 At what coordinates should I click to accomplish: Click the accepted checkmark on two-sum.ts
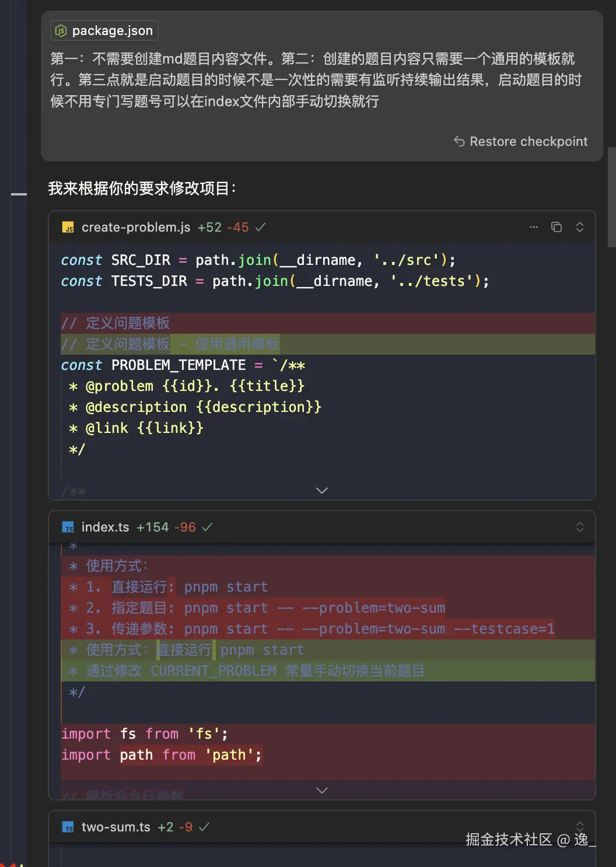click(x=204, y=827)
